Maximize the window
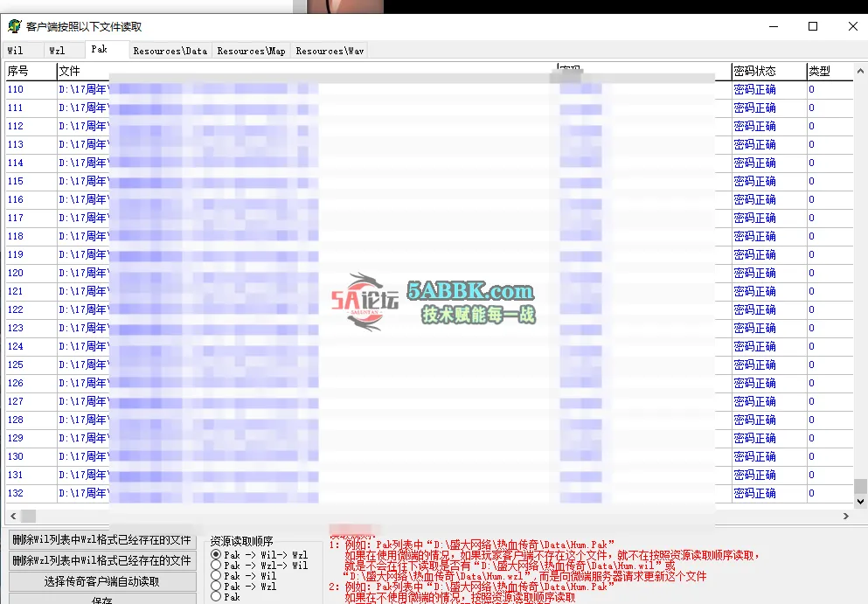Image resolution: width=868 pixels, height=604 pixels. coord(813,26)
